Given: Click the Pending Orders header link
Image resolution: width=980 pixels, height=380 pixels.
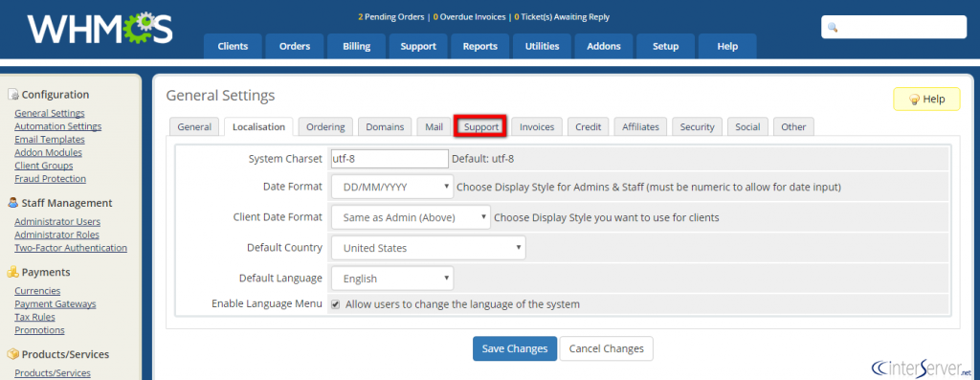Looking at the screenshot, I should click(390, 17).
